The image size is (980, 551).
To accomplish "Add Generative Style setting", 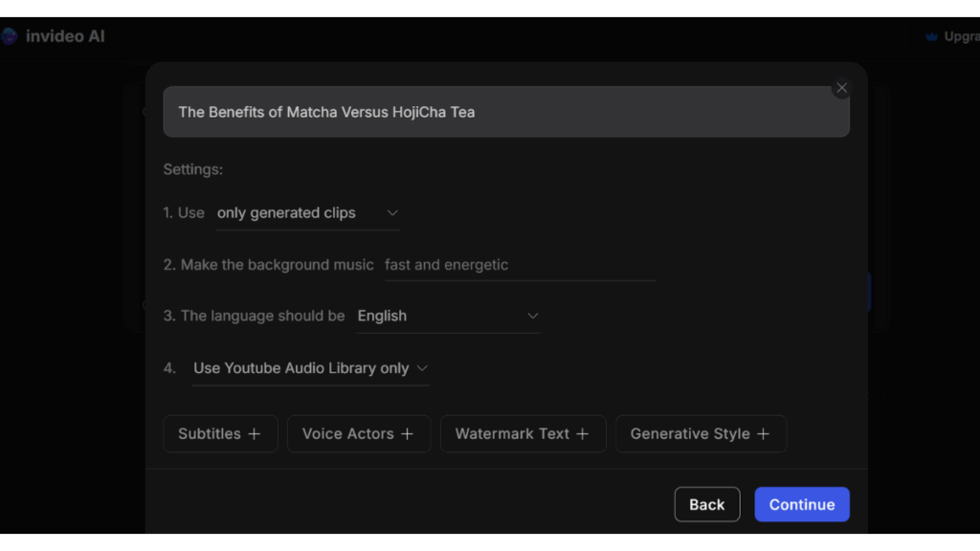I will pos(701,433).
